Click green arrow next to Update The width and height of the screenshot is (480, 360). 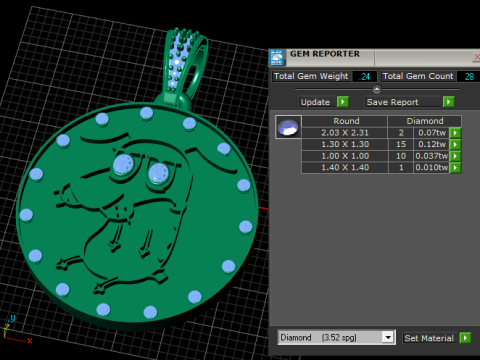pyautogui.click(x=343, y=102)
